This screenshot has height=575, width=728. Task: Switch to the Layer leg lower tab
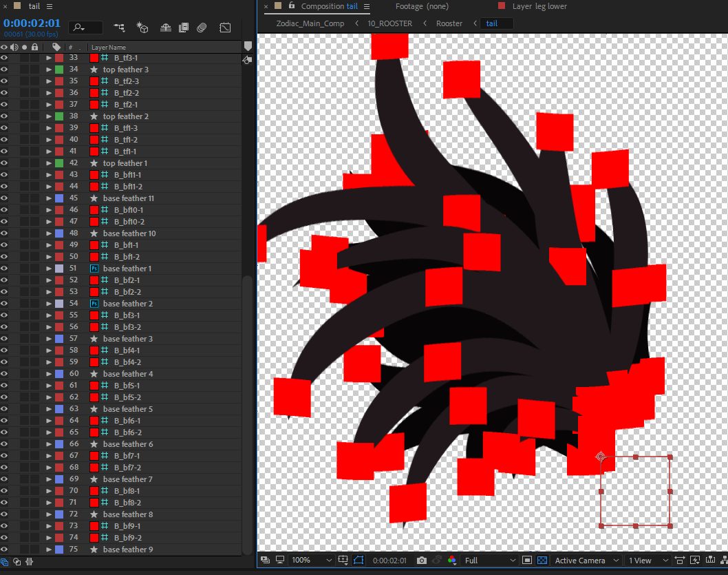point(539,6)
